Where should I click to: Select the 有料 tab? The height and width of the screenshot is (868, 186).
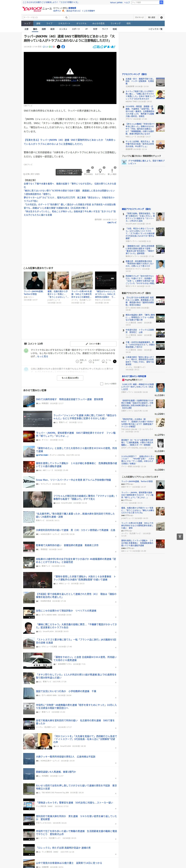(129, 24)
